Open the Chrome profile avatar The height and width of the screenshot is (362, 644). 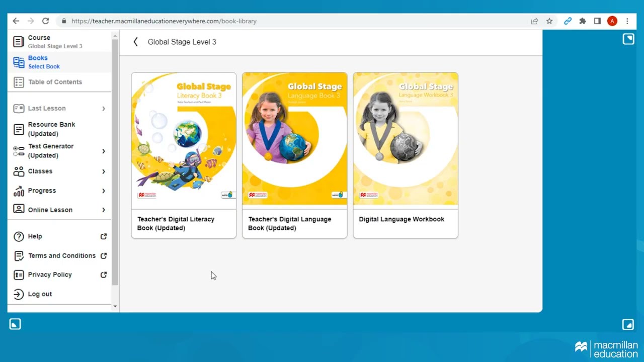click(x=612, y=21)
